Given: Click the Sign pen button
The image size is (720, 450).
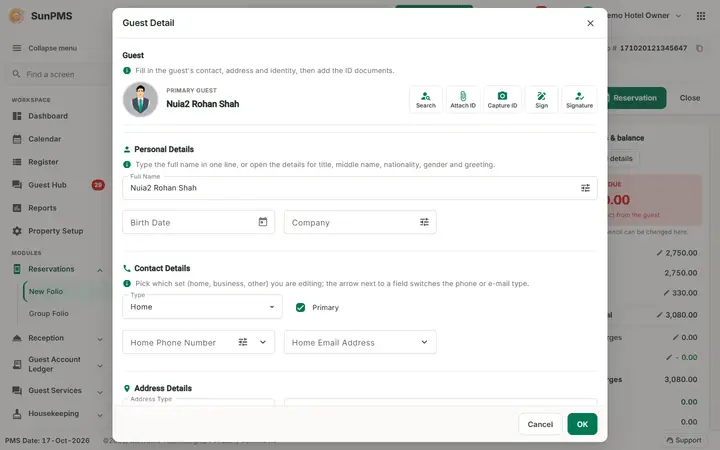Looking at the screenshot, I should tap(541, 99).
